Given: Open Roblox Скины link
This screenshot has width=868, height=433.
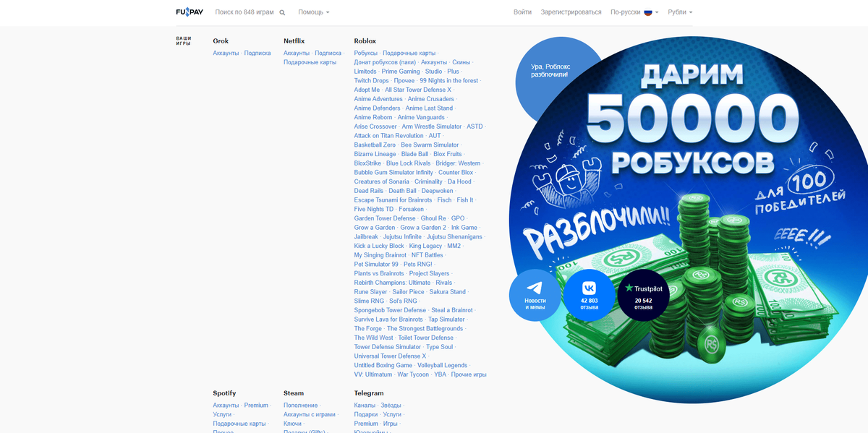Looking at the screenshot, I should (x=461, y=62).
